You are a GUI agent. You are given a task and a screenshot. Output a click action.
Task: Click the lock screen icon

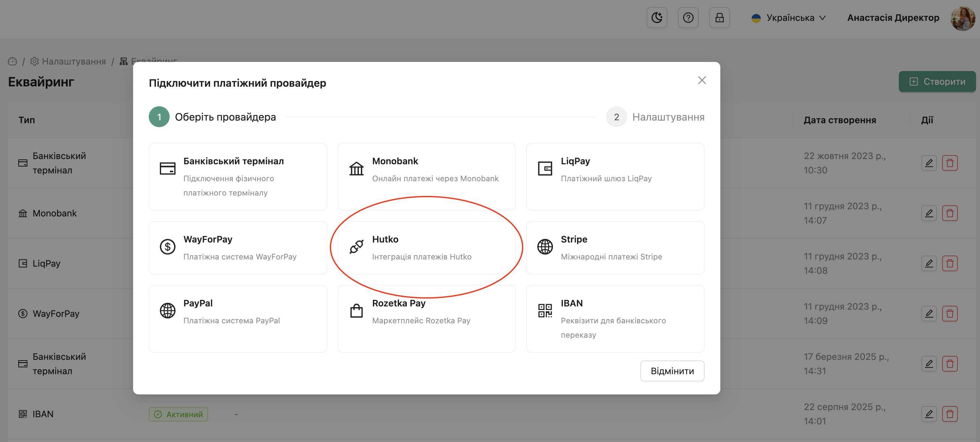click(719, 18)
